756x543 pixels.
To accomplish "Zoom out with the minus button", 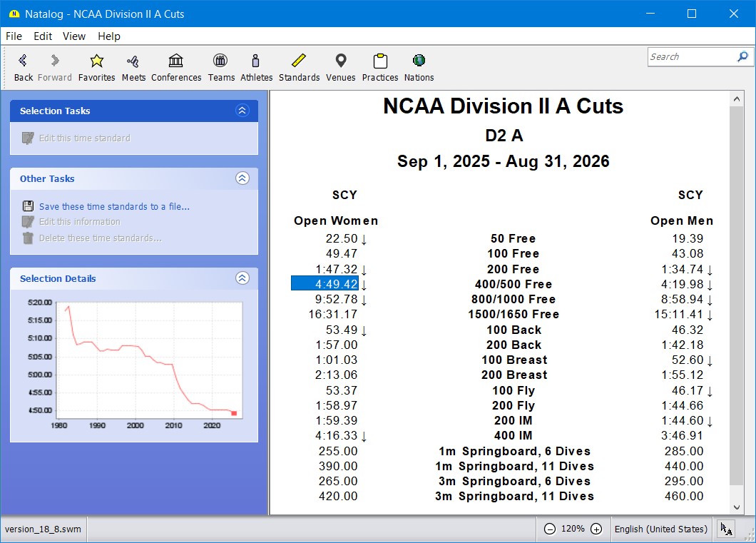I will [549, 529].
